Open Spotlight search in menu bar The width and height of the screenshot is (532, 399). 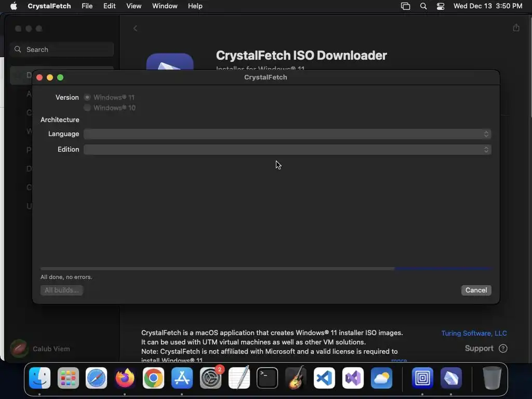click(423, 6)
